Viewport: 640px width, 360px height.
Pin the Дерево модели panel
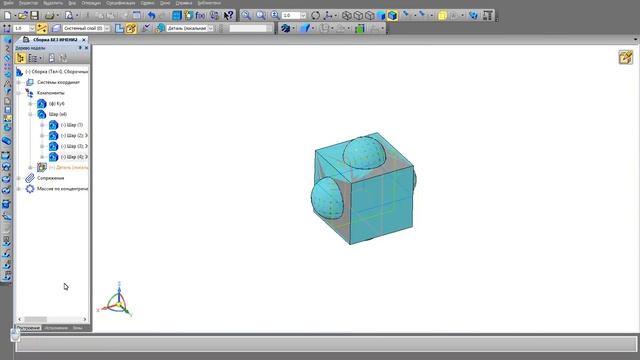(x=80, y=48)
